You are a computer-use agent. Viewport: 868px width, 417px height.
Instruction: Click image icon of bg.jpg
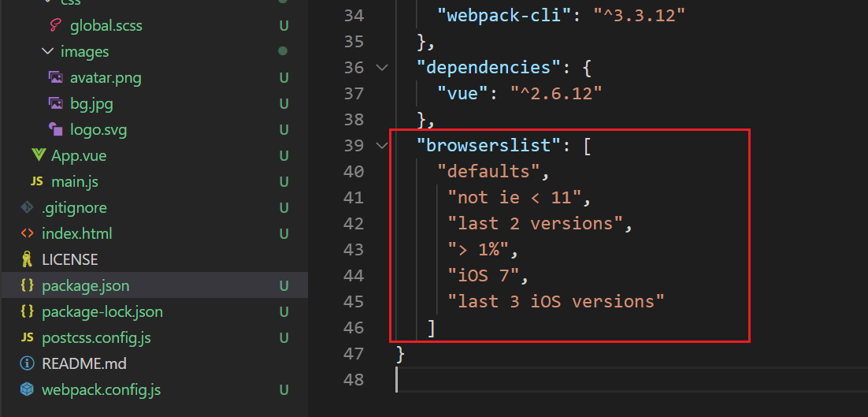click(55, 103)
